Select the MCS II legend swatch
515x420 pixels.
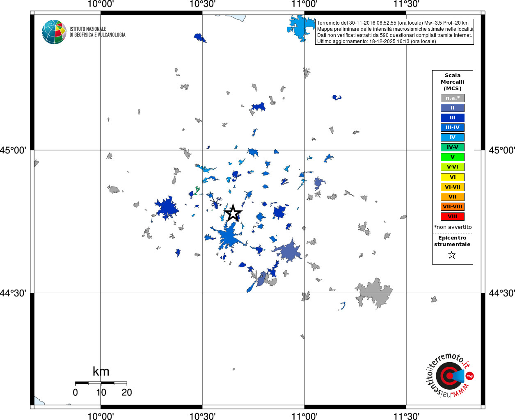click(x=453, y=108)
